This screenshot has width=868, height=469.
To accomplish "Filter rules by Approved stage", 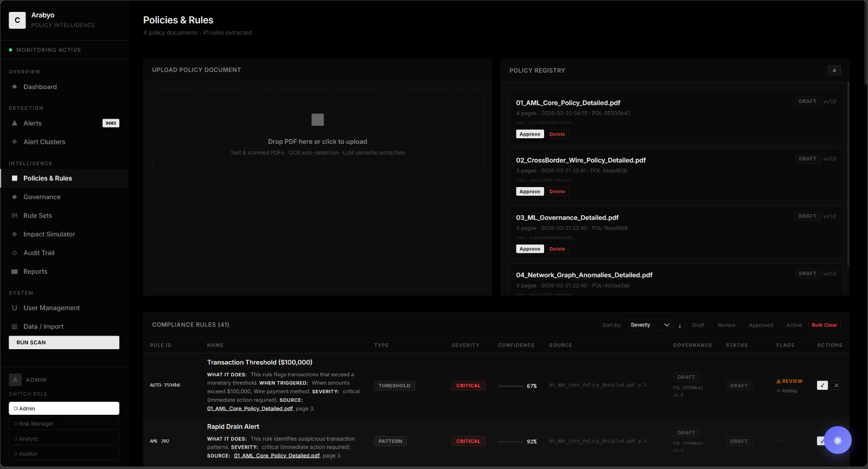I will coord(761,325).
